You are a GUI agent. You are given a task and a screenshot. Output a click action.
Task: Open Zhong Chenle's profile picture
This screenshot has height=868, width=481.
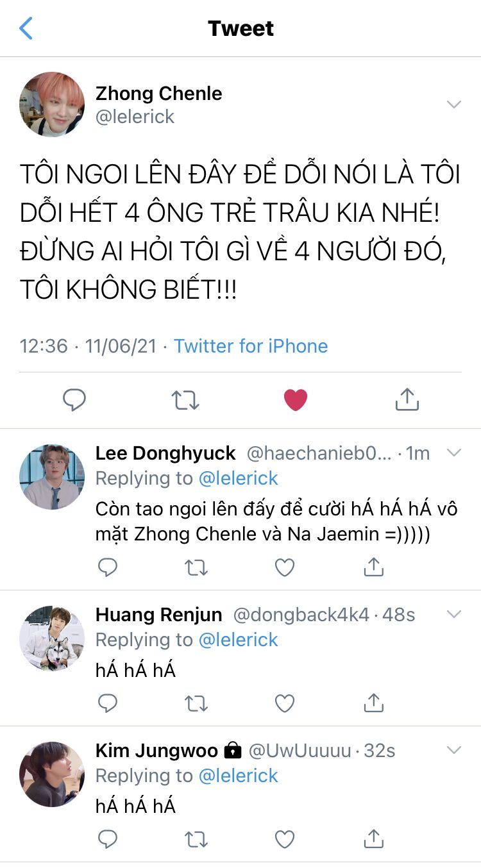52,104
